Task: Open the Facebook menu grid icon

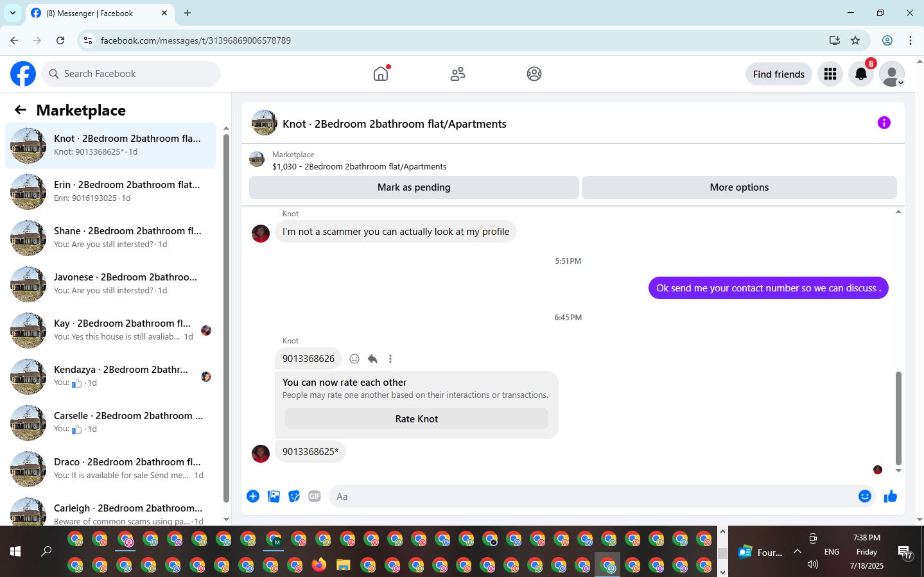Action: 830,74
